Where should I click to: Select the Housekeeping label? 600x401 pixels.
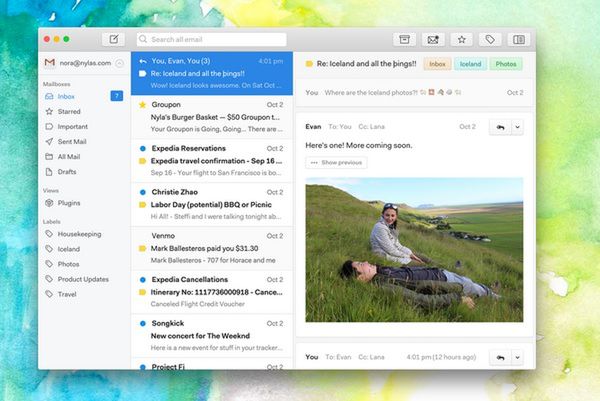84,234
